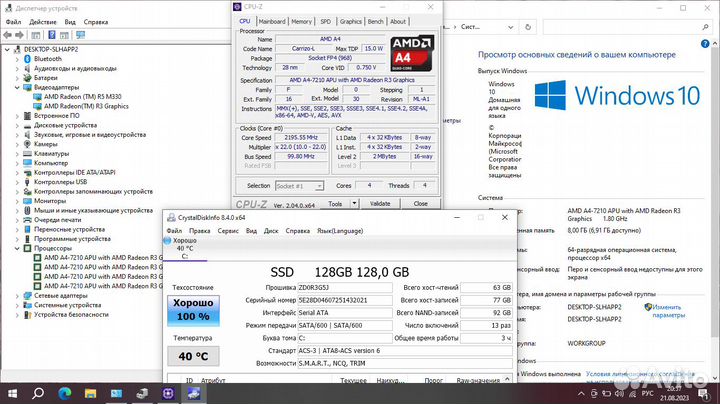720x404 pixels.
Task: Click the serial number field in CrystalDiskInfo
Action: click(x=345, y=300)
